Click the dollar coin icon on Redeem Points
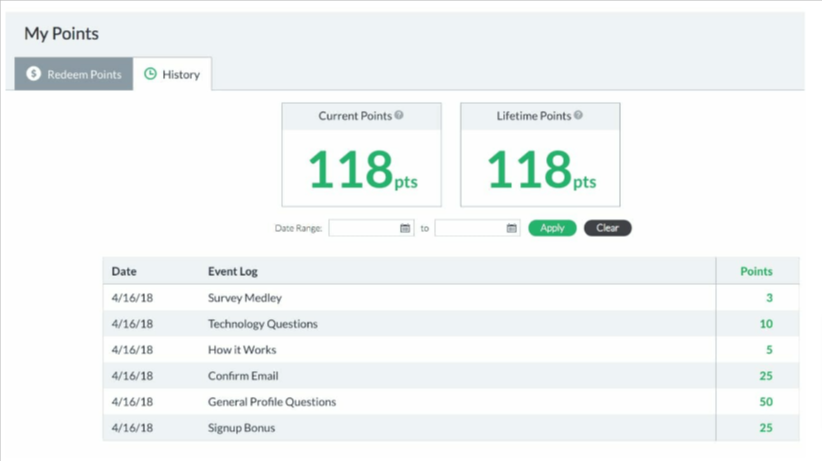 tap(34, 74)
